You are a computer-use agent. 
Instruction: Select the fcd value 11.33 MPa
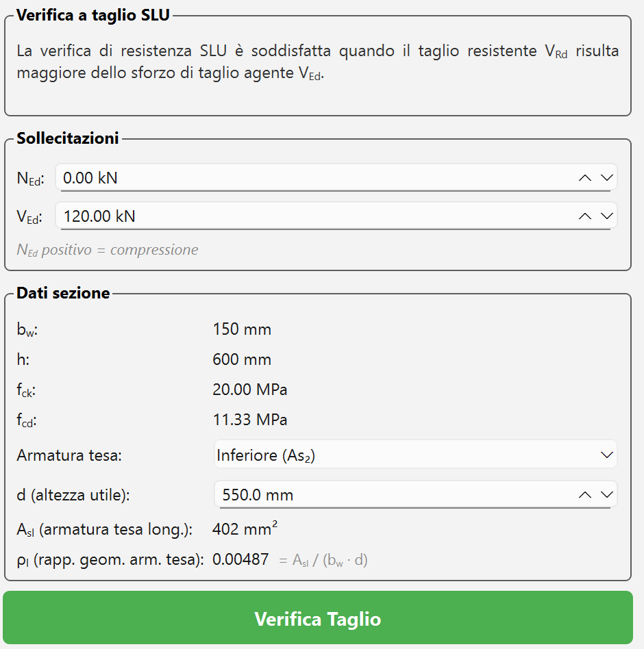point(250,420)
